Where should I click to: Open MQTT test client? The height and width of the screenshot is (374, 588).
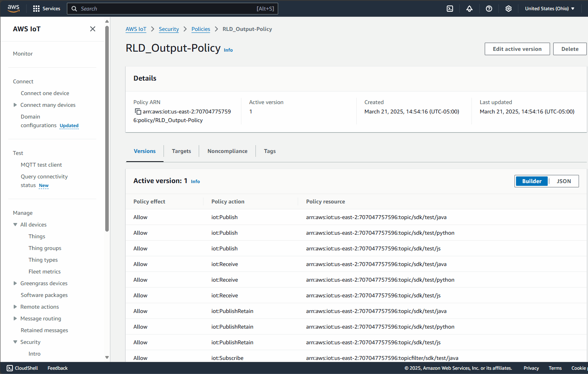[41, 165]
